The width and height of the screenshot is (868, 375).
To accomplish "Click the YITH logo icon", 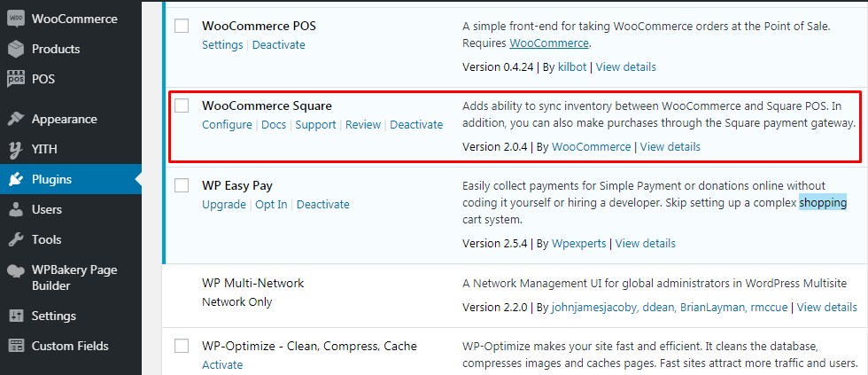I will coord(16,149).
